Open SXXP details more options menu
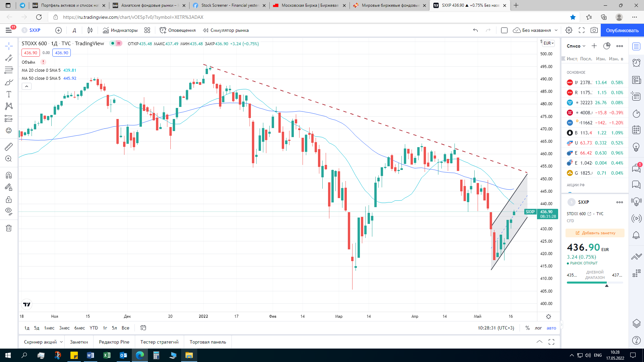The width and height of the screenshot is (644, 362). (x=620, y=202)
